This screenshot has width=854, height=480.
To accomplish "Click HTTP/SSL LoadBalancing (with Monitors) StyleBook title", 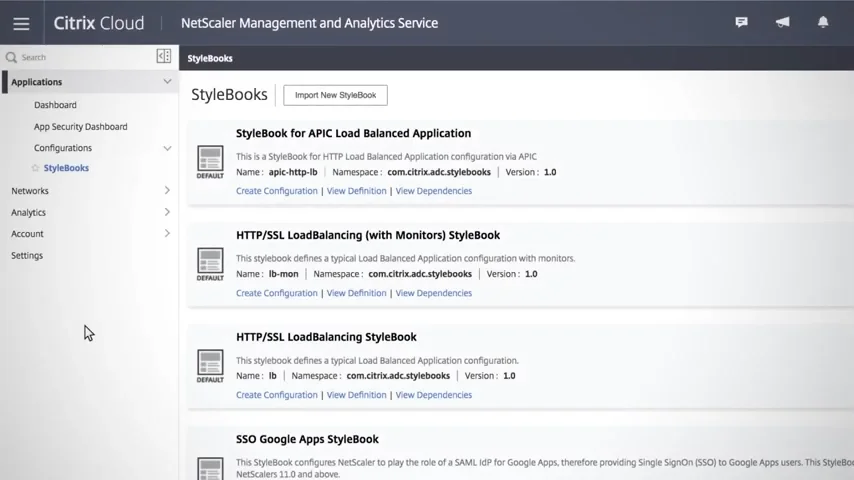I will 368,235.
